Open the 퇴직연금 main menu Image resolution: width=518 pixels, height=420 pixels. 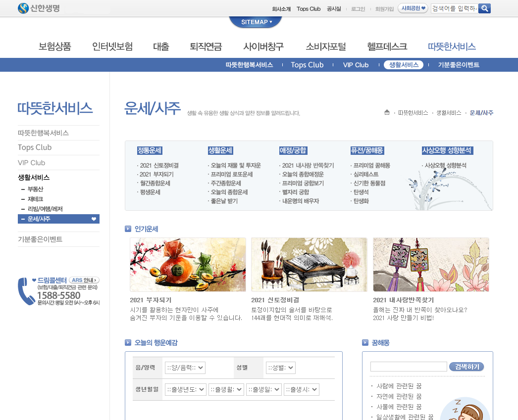point(206,47)
